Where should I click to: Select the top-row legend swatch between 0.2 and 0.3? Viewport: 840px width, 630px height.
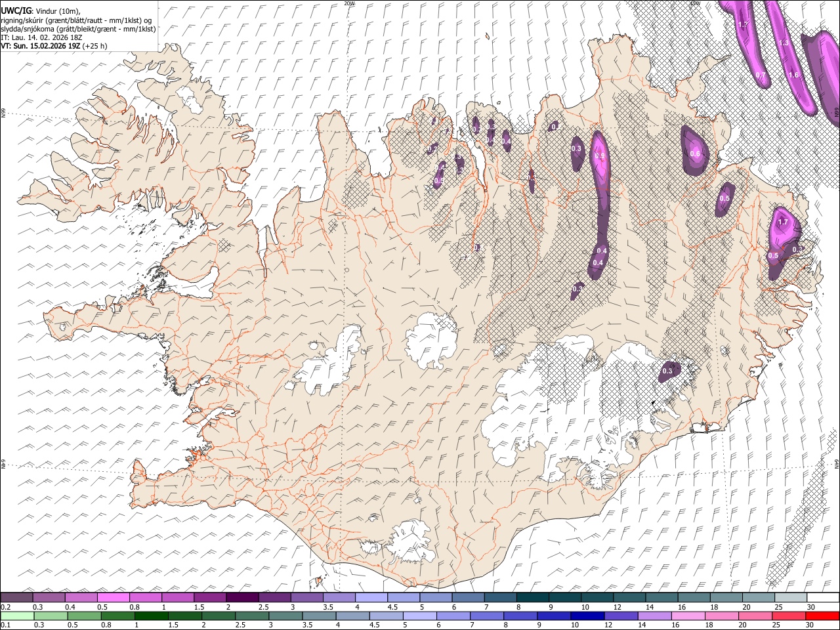tap(17, 598)
